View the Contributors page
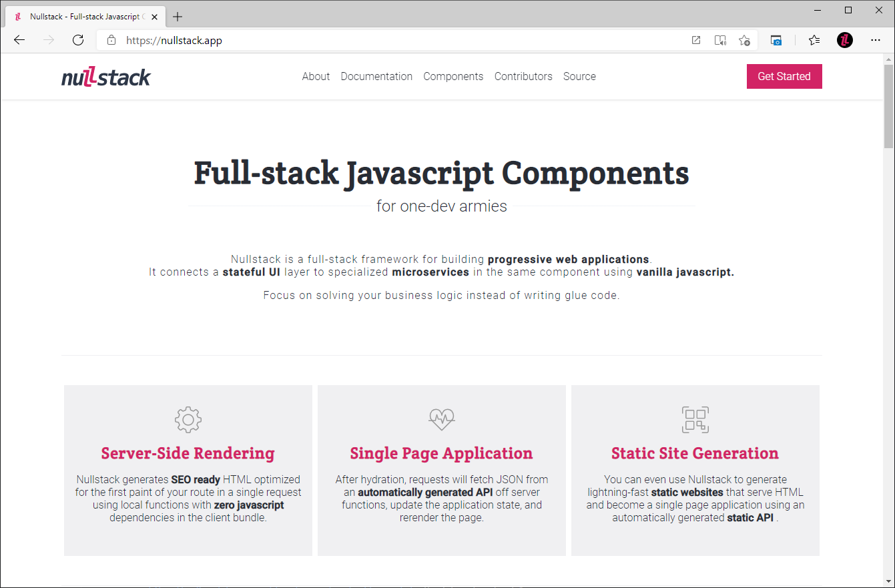The height and width of the screenshot is (588, 895). pyautogui.click(x=523, y=76)
